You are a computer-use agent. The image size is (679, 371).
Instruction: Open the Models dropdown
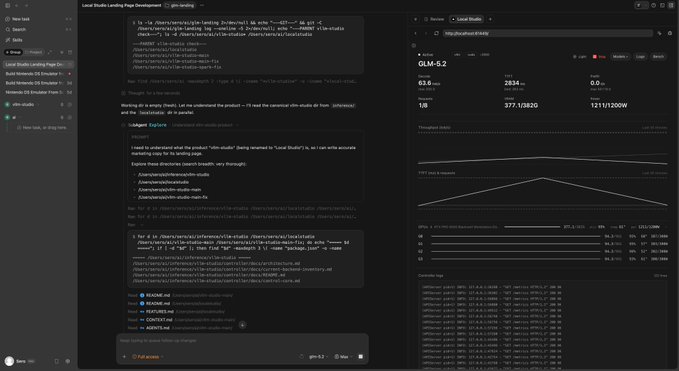click(620, 57)
